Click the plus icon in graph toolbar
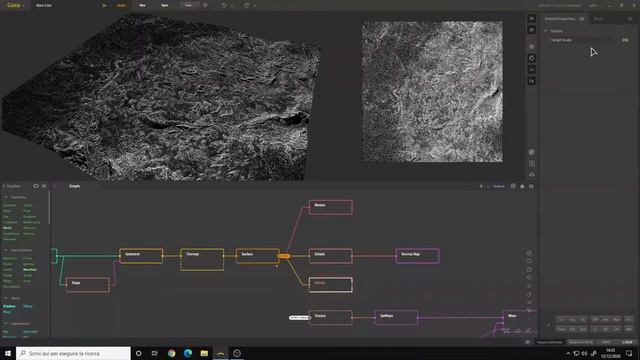Viewport: 640px width, 360px height. coord(481,186)
